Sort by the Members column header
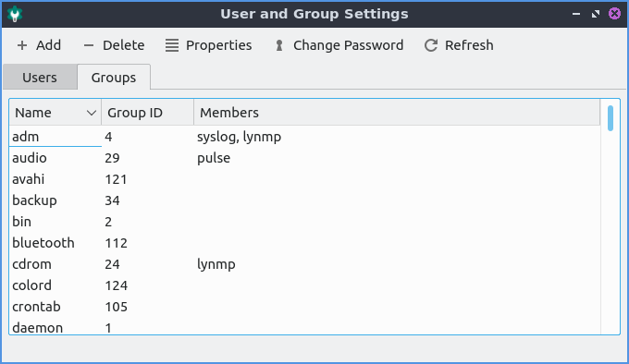The image size is (629, 364). tap(397, 113)
